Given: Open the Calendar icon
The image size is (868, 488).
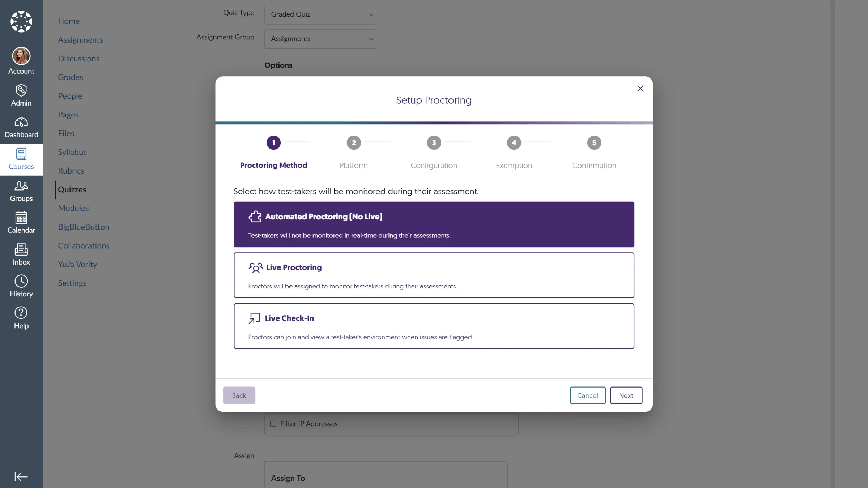Looking at the screenshot, I should tap(21, 218).
